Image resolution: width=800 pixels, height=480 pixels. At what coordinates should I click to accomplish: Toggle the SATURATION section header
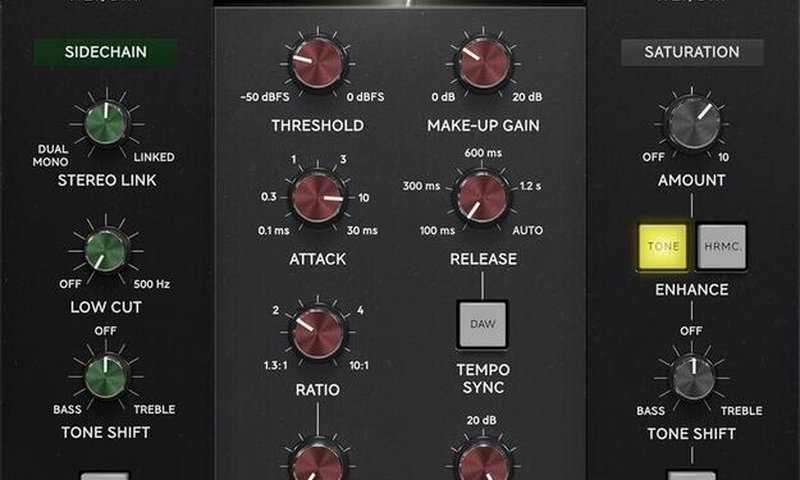[x=692, y=52]
